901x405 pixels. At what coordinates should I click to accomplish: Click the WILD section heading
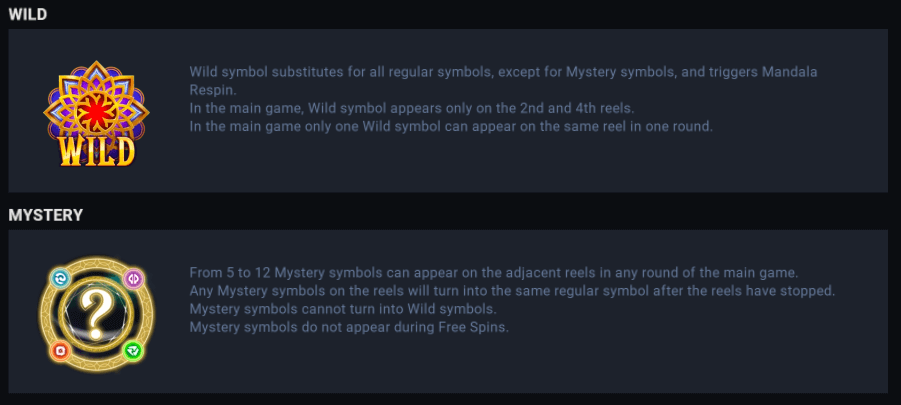[28, 14]
